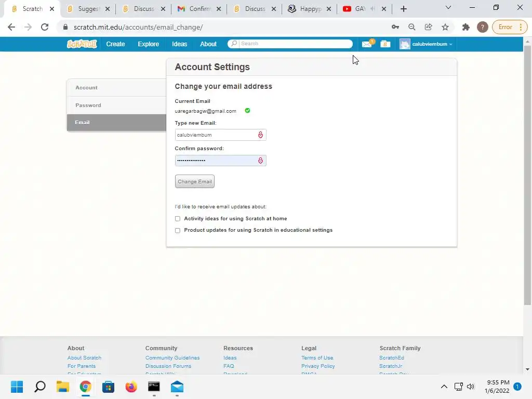Select the Password settings tab
The height and width of the screenshot is (399, 532).
tap(117, 105)
